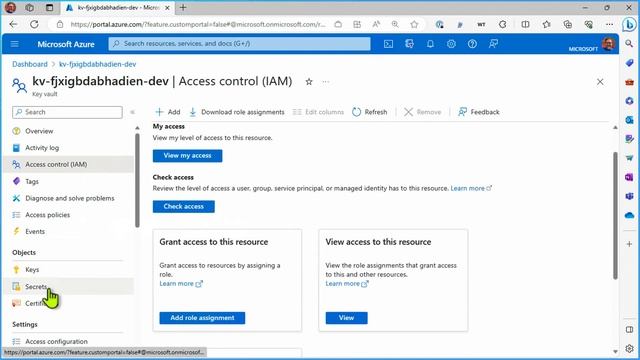Open the Edge sidebar shopping tag icon
This screenshot has height=360, width=640.
click(629, 63)
